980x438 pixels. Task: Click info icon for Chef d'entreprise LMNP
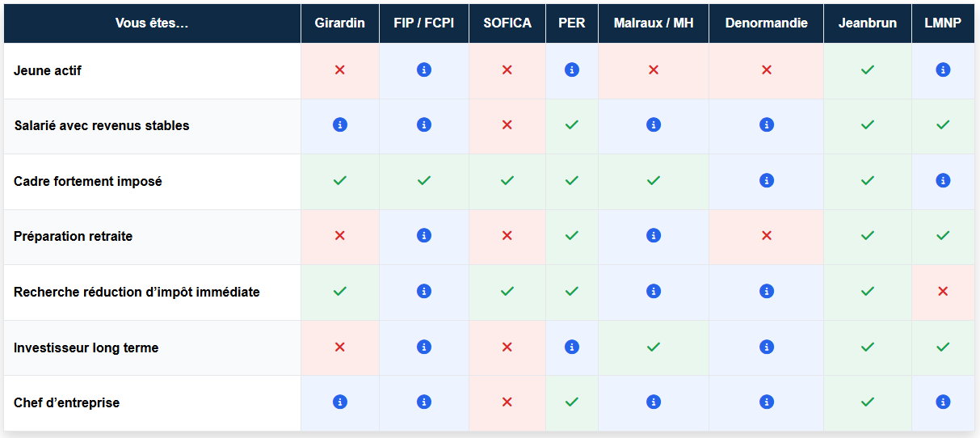[x=943, y=402]
